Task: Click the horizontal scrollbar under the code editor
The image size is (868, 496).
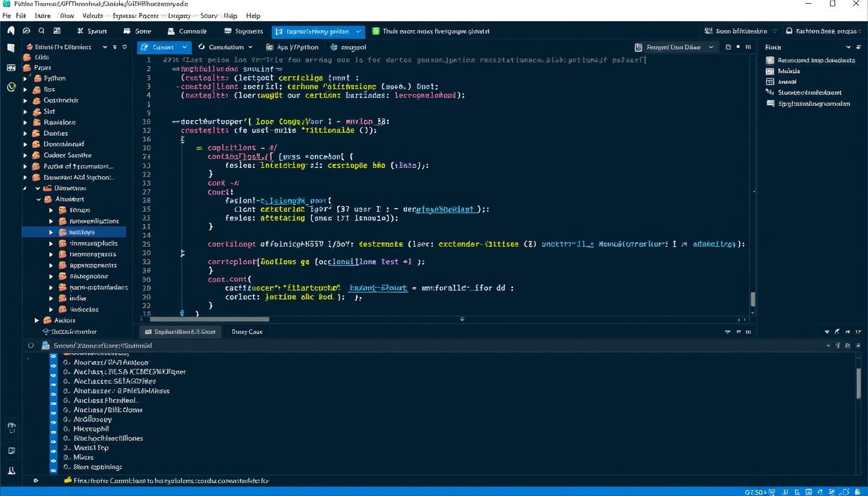Action: (209, 319)
